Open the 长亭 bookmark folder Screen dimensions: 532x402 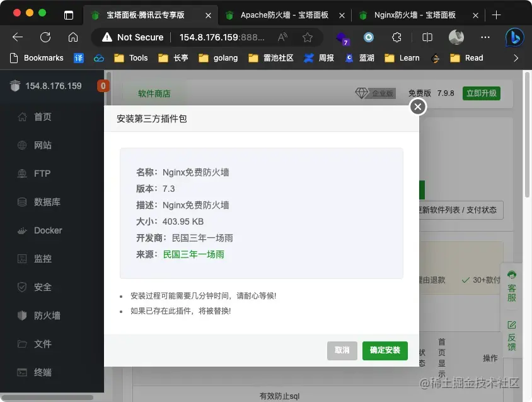pyautogui.click(x=173, y=58)
